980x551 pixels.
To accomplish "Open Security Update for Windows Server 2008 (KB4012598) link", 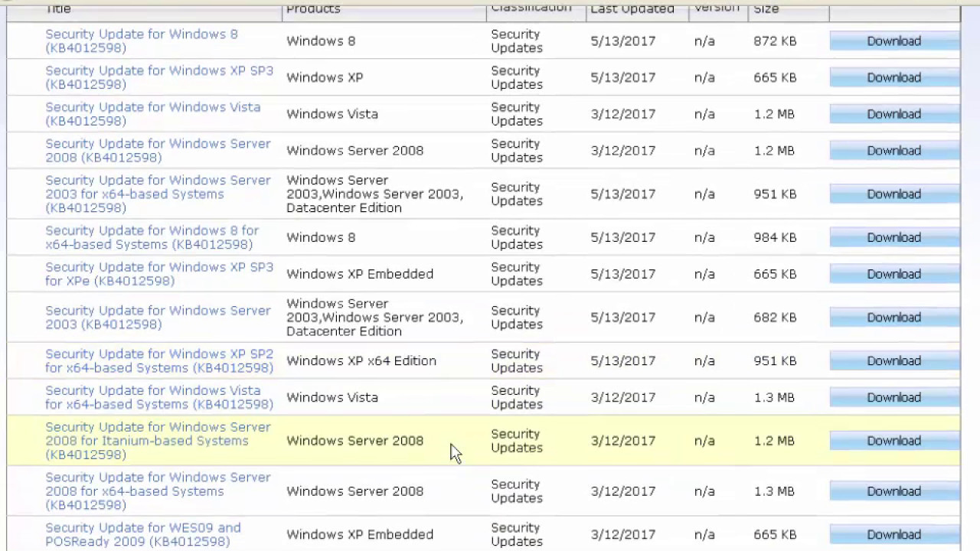I will coord(158,151).
